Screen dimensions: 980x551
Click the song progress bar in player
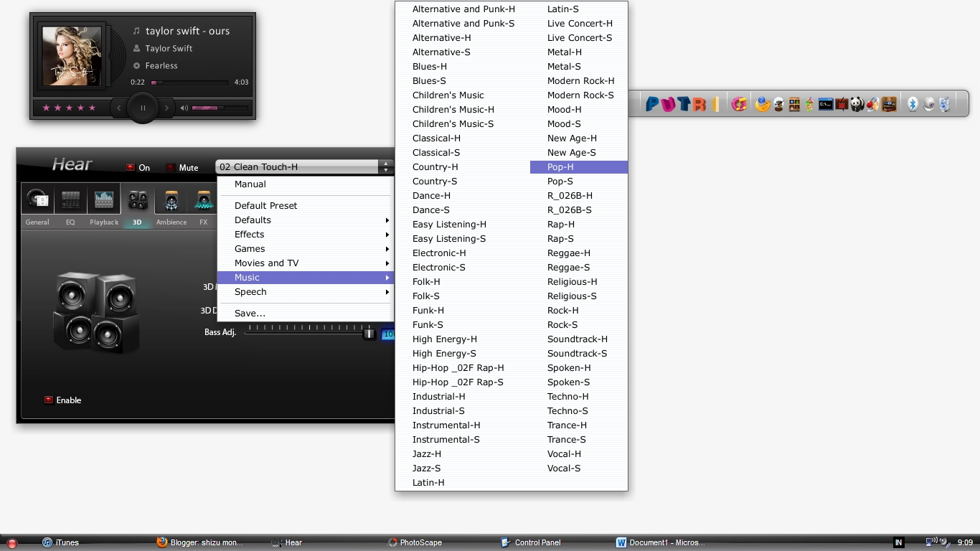coord(189,83)
